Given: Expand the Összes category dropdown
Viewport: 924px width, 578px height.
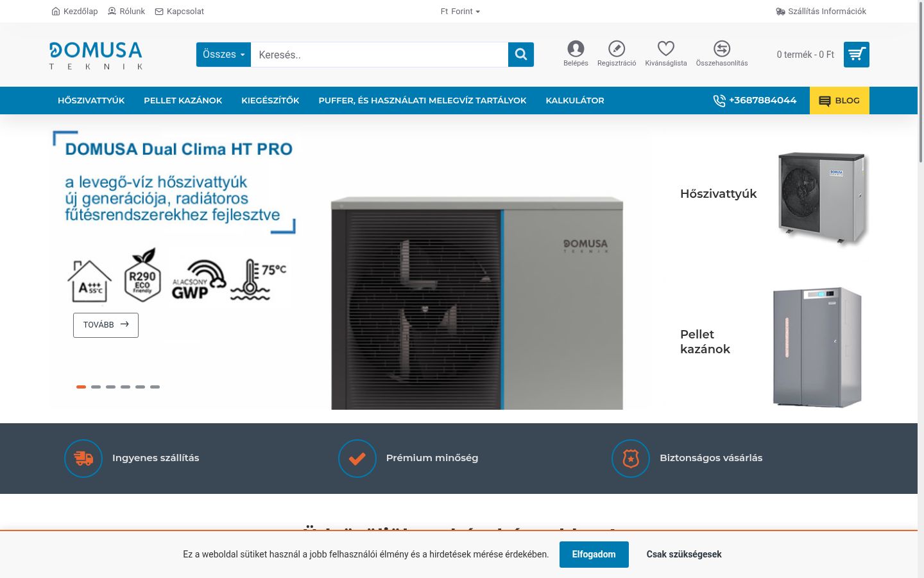Looking at the screenshot, I should pyautogui.click(x=223, y=55).
